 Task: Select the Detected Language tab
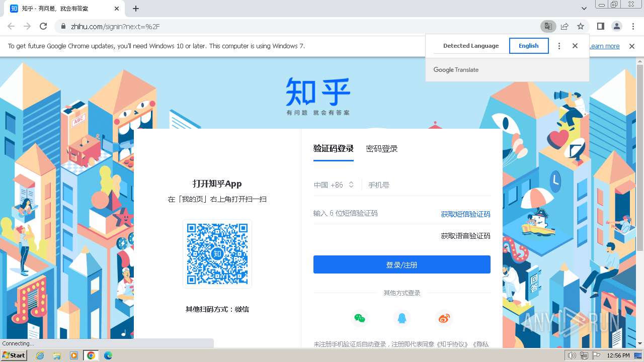pos(471,46)
